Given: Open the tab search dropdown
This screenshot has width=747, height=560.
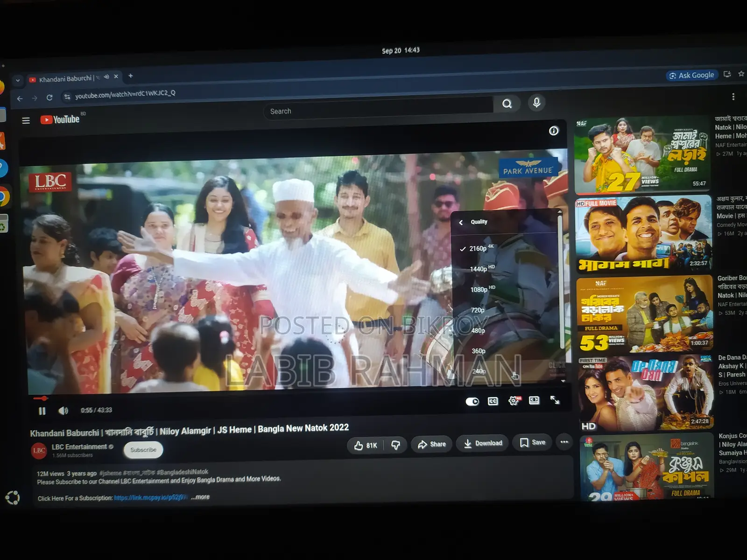Looking at the screenshot, I should coord(18,80).
